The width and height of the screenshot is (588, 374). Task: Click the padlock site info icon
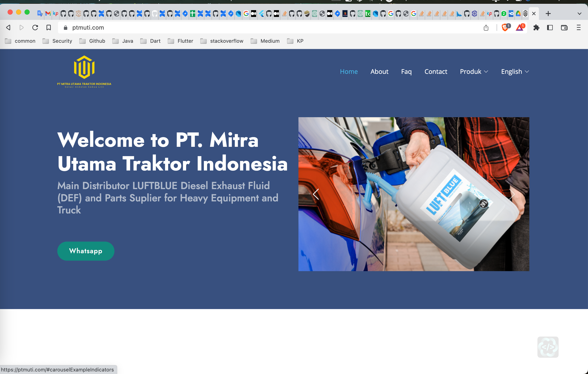click(65, 27)
